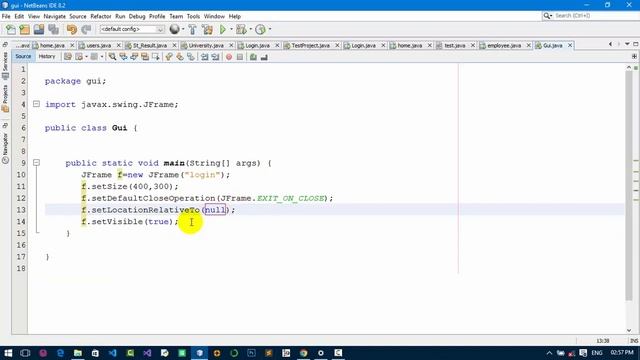This screenshot has height=360, width=640.
Task: Open the File menu
Action: pyautogui.click(x=6, y=16)
